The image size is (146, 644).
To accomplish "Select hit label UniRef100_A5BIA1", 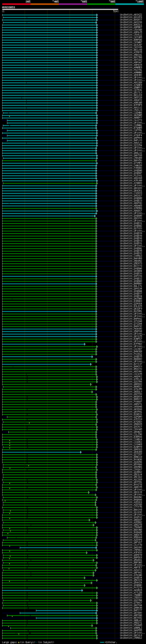I will pyautogui.click(x=131, y=55).
